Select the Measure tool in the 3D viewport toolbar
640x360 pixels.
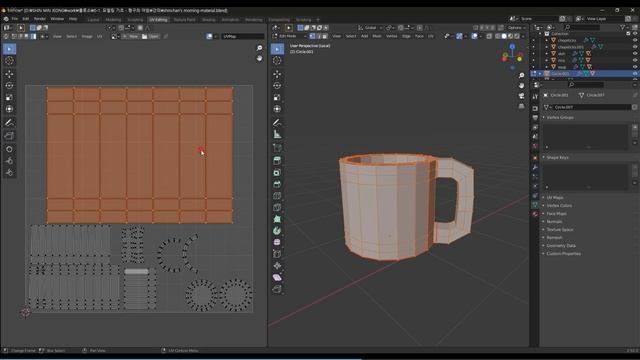277,134
